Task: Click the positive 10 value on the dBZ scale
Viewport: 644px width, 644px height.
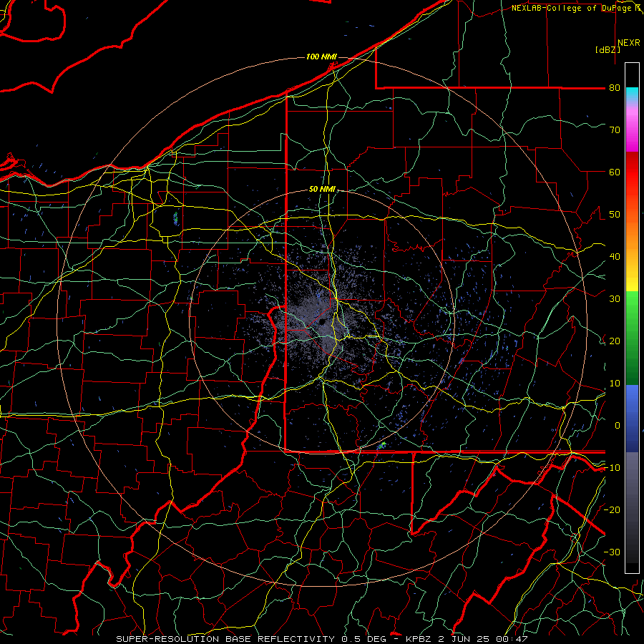Action: coord(615,384)
